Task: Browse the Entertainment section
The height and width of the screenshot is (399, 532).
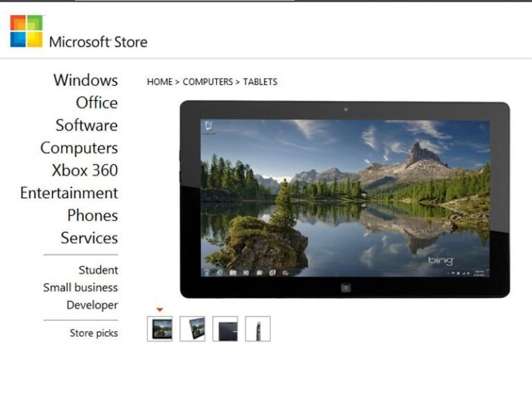Action: point(69,193)
